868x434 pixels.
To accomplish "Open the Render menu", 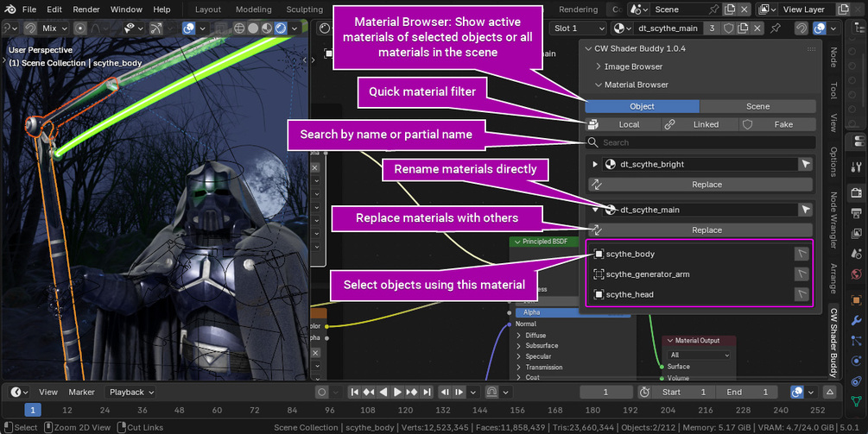I will point(86,9).
